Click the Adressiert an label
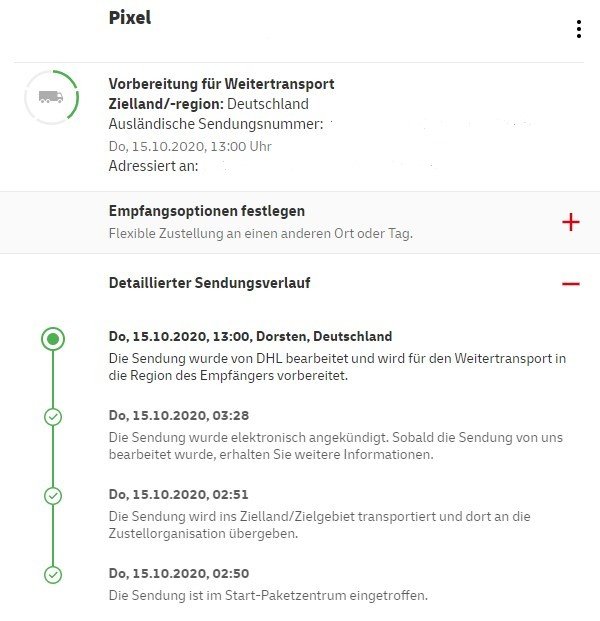 click(153, 166)
